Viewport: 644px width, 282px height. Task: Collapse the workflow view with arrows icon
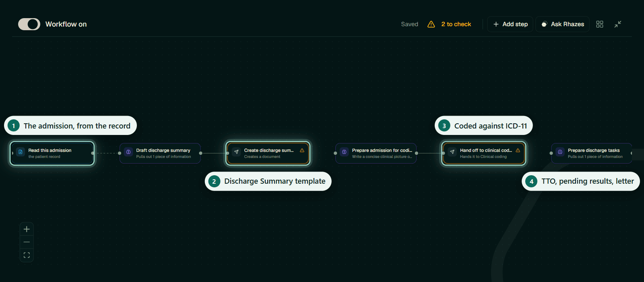tap(618, 24)
